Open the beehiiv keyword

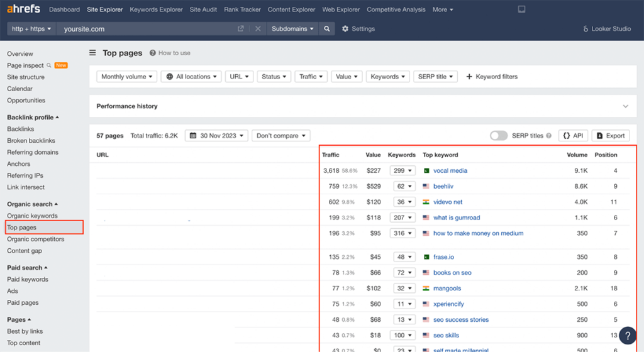pos(443,186)
